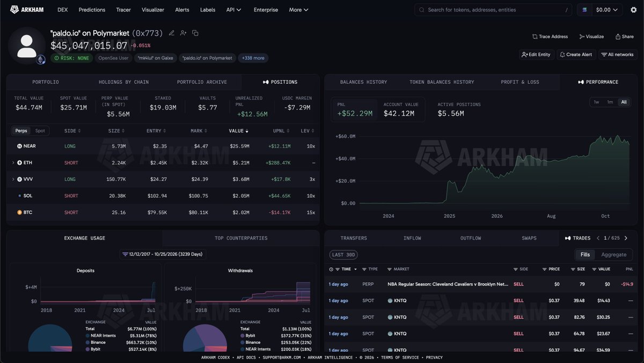Open the All networks selector

(x=617, y=55)
